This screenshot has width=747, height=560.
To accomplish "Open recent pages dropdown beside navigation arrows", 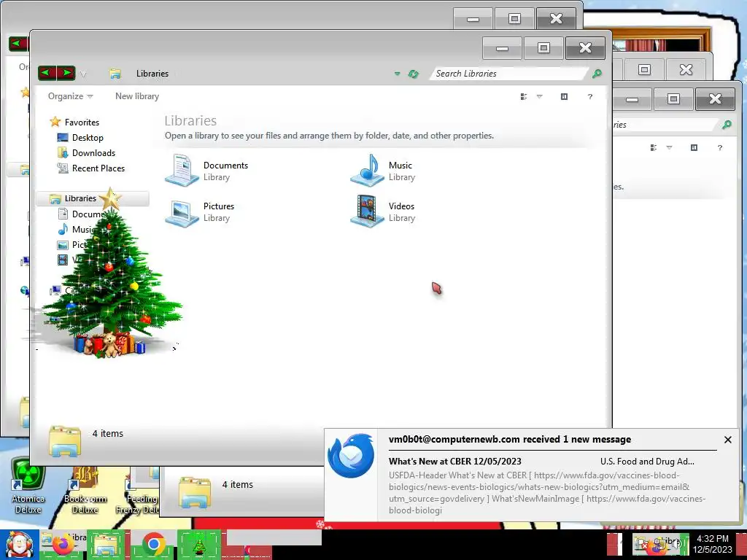I will [x=83, y=74].
